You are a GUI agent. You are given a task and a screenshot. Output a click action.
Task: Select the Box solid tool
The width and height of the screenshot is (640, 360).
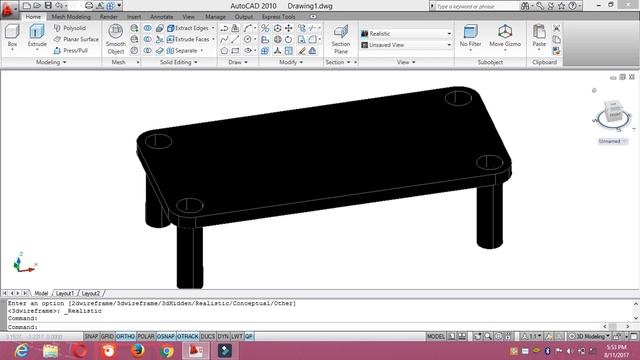coord(12,36)
